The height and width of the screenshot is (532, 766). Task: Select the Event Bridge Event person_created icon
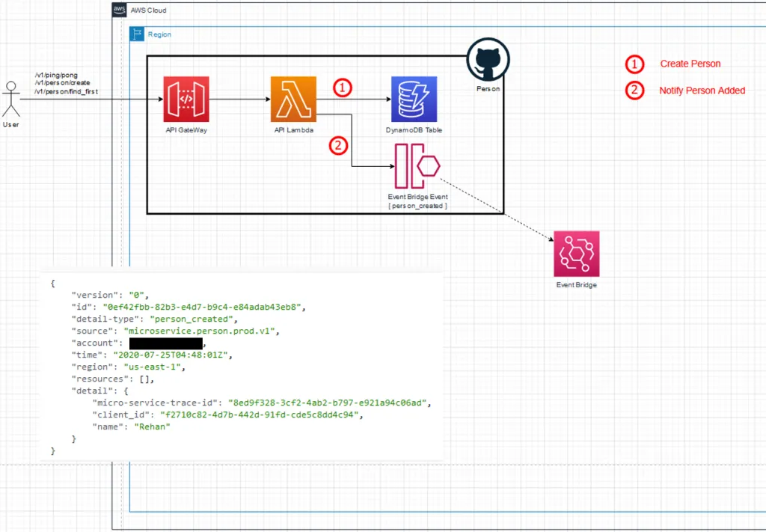(x=417, y=166)
